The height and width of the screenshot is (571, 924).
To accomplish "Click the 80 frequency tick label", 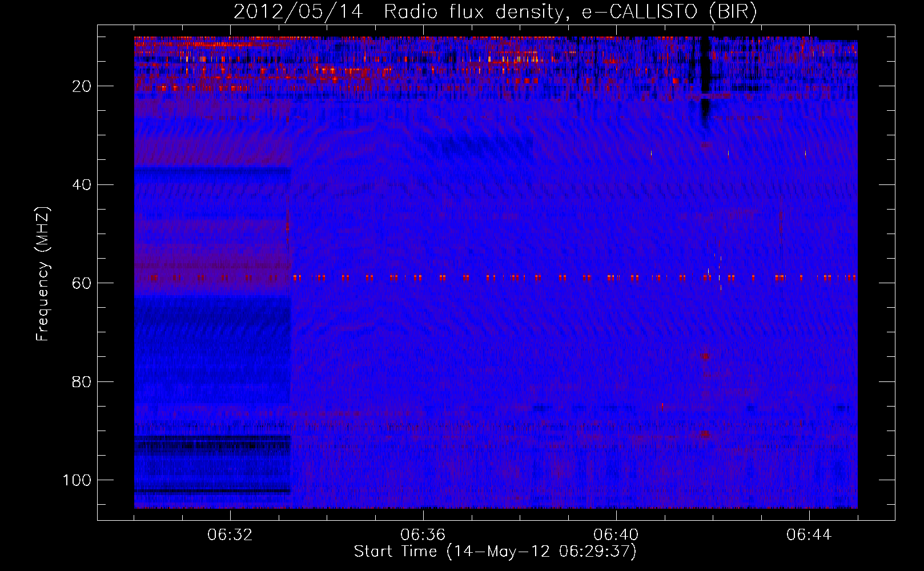I will tap(82, 382).
